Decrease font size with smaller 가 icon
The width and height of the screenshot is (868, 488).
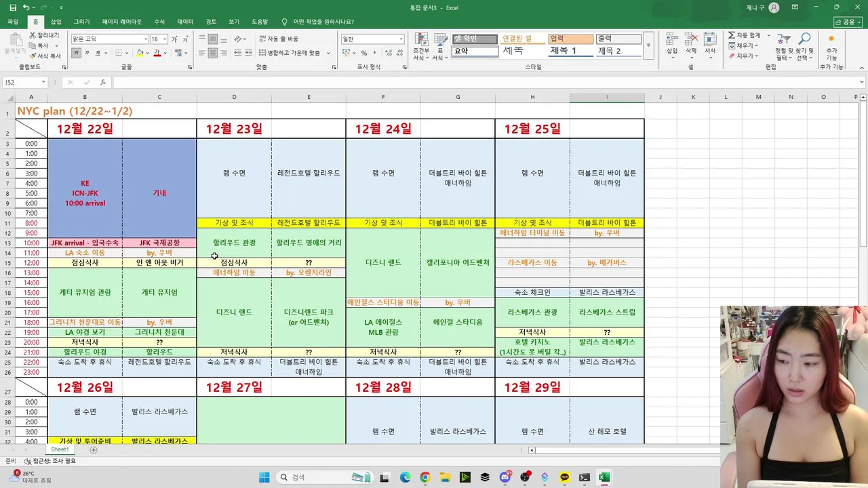(184, 39)
